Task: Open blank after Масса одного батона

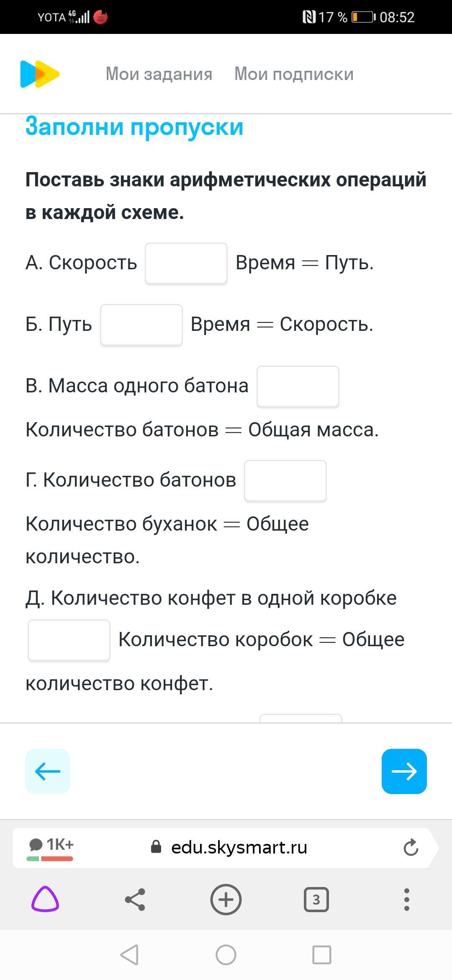Action: click(298, 387)
